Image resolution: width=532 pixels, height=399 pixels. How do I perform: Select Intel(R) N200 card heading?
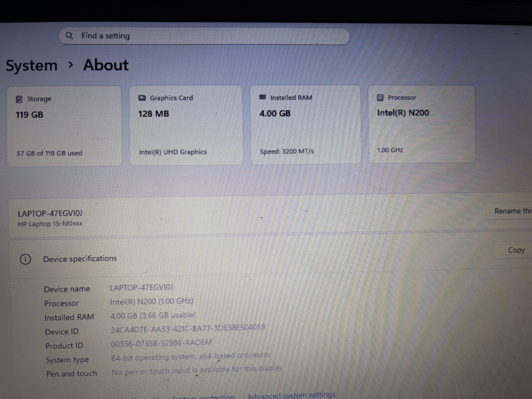click(403, 113)
